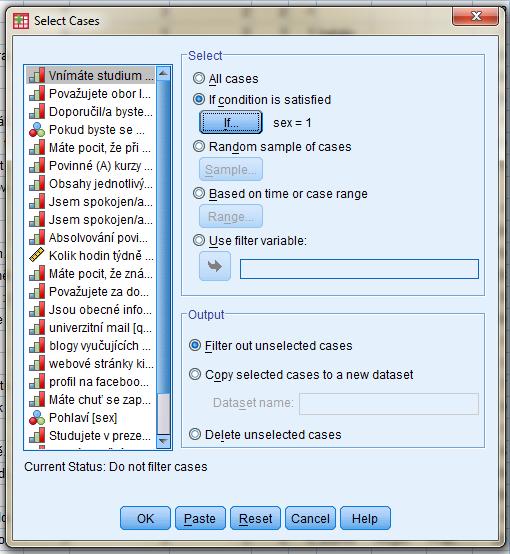510x554 pixels.
Task: Select the Studujete v preze... variable
Action: 91,436
